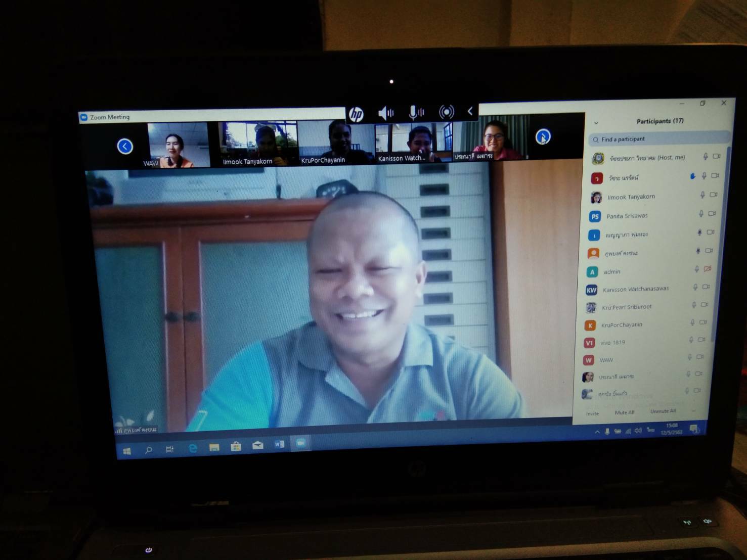Open File Explorer from the taskbar
This screenshot has width=747, height=560.
(x=214, y=447)
